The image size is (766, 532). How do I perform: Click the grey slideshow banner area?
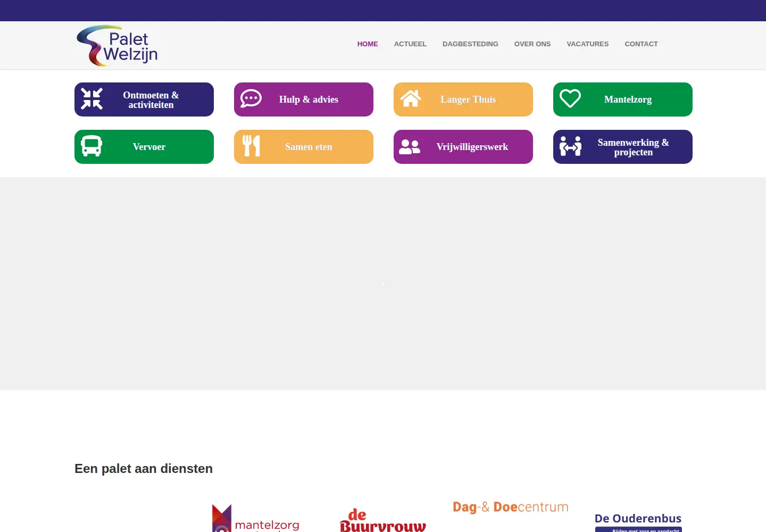(383, 284)
